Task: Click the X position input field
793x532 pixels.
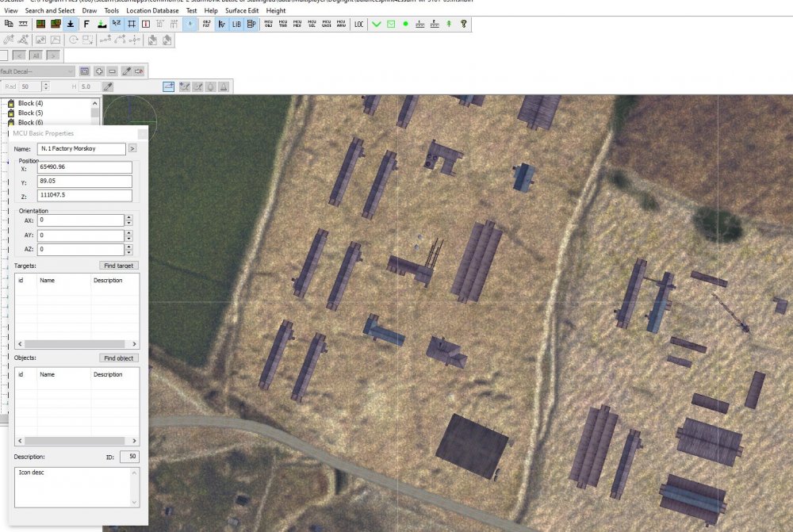Action: (84, 167)
